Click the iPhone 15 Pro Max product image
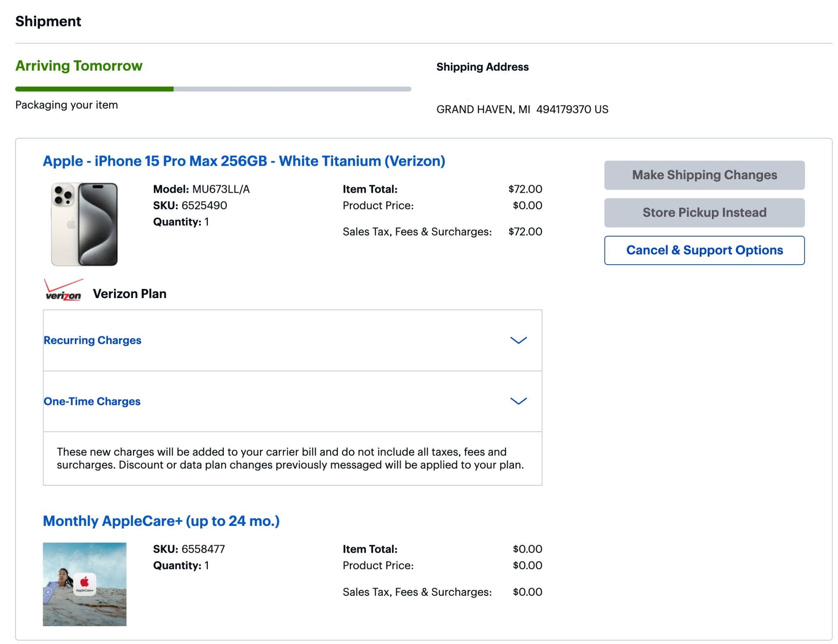This screenshot has height=644, width=838. click(x=84, y=224)
